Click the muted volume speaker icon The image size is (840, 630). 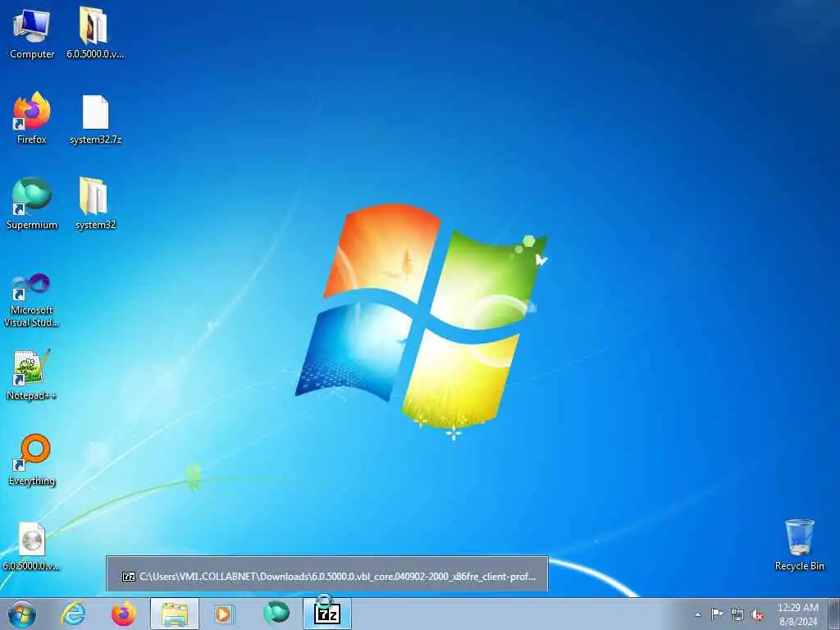(757, 614)
